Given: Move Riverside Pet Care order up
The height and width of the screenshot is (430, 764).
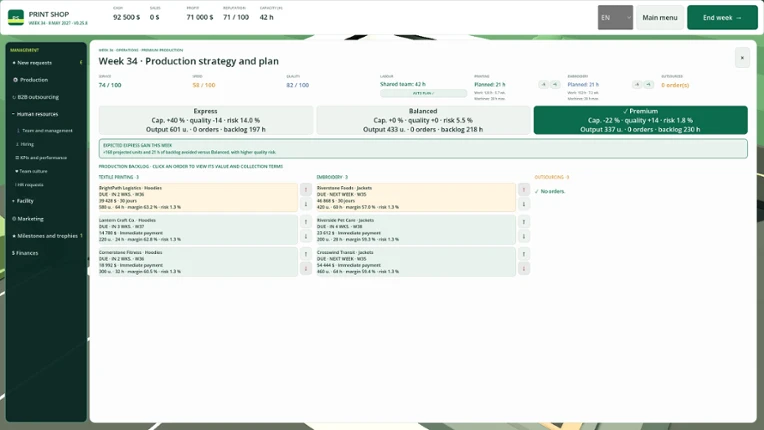Looking at the screenshot, I should pyautogui.click(x=524, y=222).
